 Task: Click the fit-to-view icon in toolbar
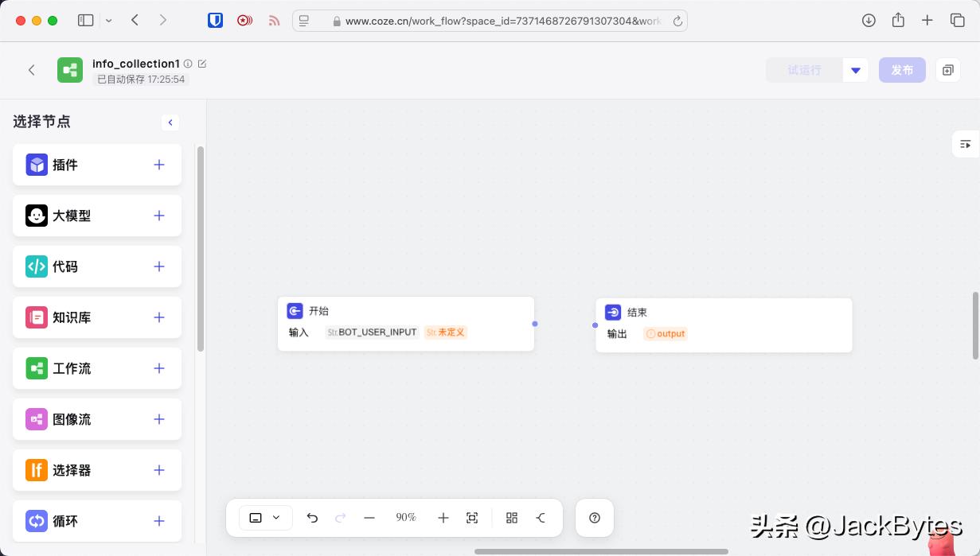[x=472, y=518]
